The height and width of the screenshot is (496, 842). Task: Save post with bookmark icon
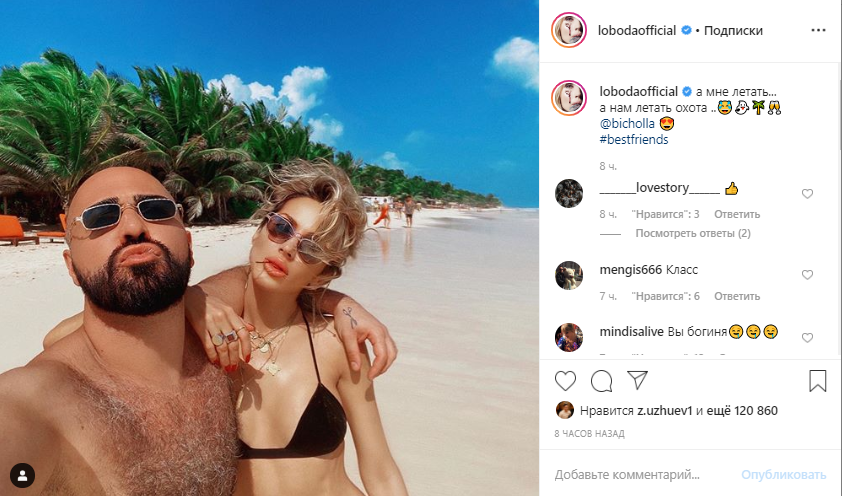click(817, 381)
